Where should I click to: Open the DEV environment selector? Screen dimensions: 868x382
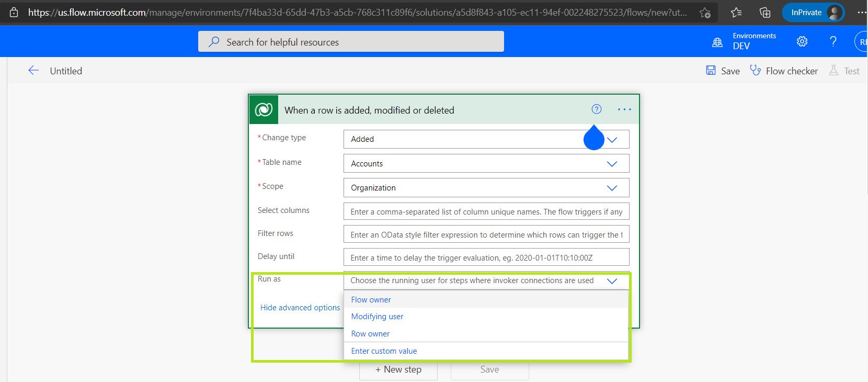point(755,41)
